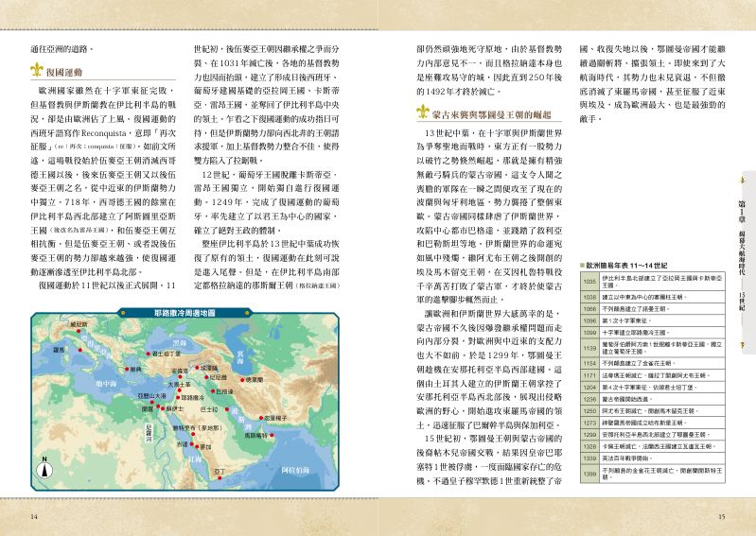Select the 1204 year cell in table
Image resolution: width=756 pixels, height=536 pixels.
click(589, 388)
